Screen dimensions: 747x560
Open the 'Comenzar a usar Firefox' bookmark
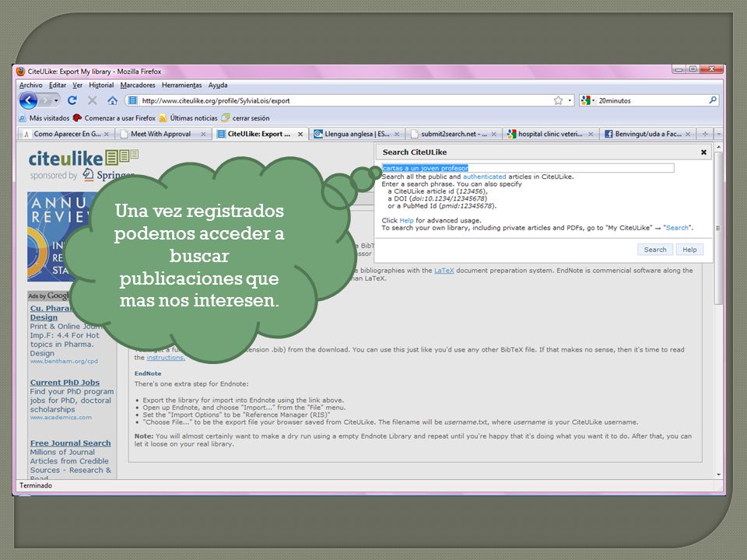click(114, 118)
